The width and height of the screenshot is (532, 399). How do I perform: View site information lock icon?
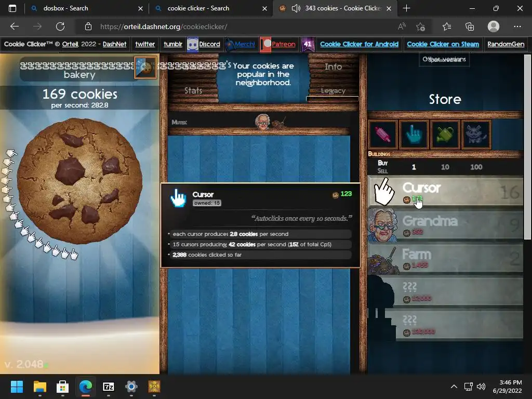88,26
